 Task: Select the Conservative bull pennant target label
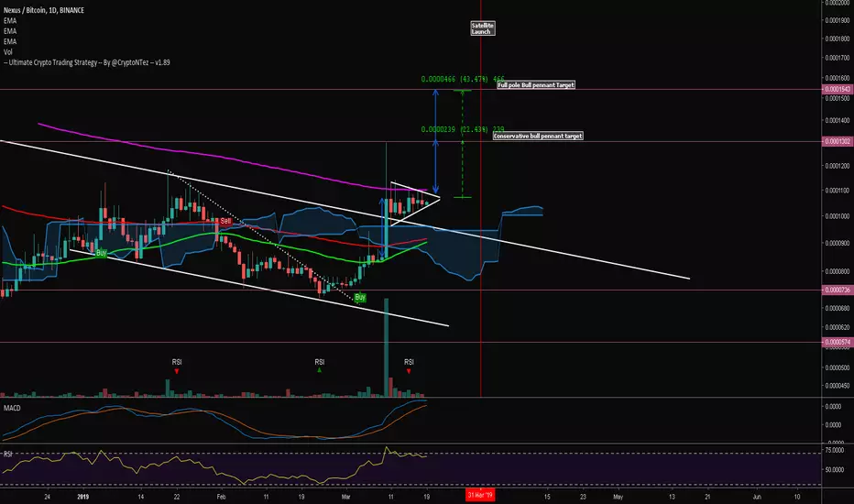[x=538, y=136]
